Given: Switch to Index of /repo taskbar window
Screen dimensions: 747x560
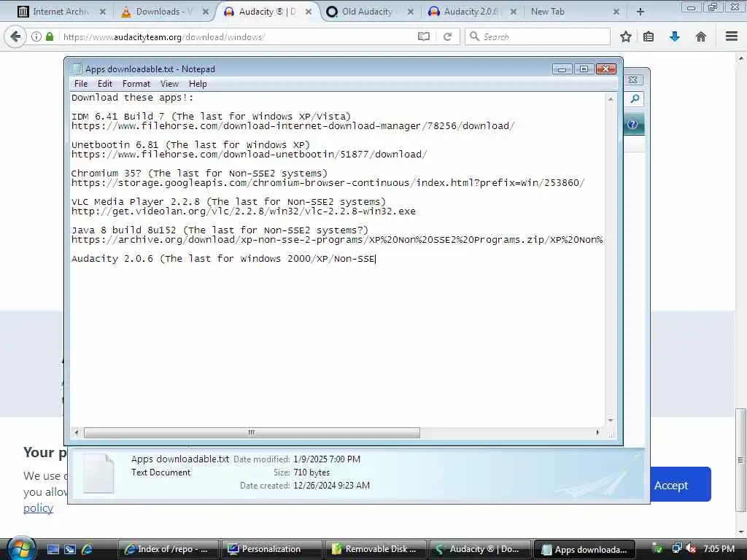Looking at the screenshot, I should click(168, 549).
